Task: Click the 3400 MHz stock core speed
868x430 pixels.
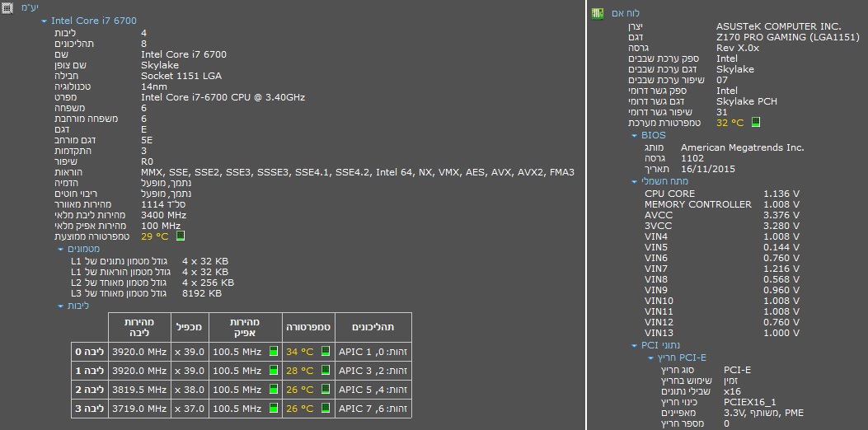Action: tap(164, 215)
